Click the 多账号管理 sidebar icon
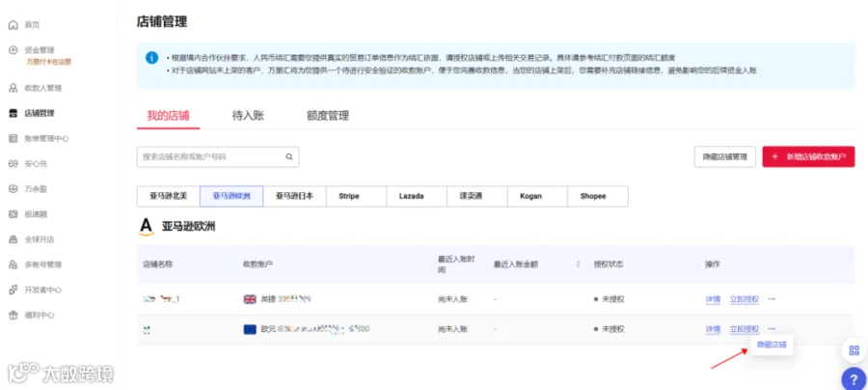This screenshot has width=868, height=390. click(x=14, y=265)
